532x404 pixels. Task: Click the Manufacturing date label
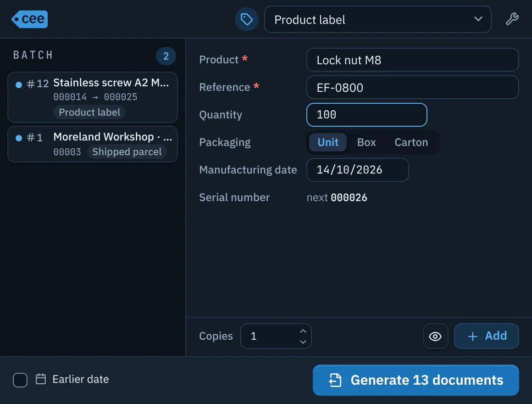pyautogui.click(x=248, y=170)
